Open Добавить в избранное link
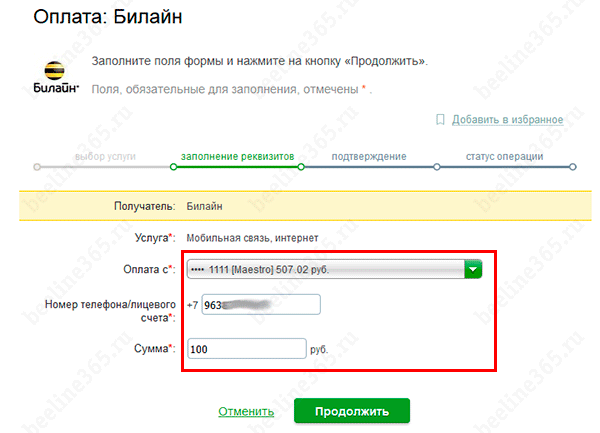Screen dimensions: 600x433 click(x=507, y=120)
